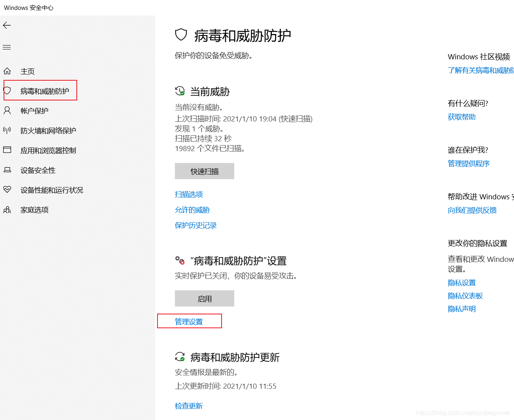This screenshot has width=514, height=420.
Task: Click the text 上次扫描时间: 2021/1/10 19:04
Action: (226, 119)
